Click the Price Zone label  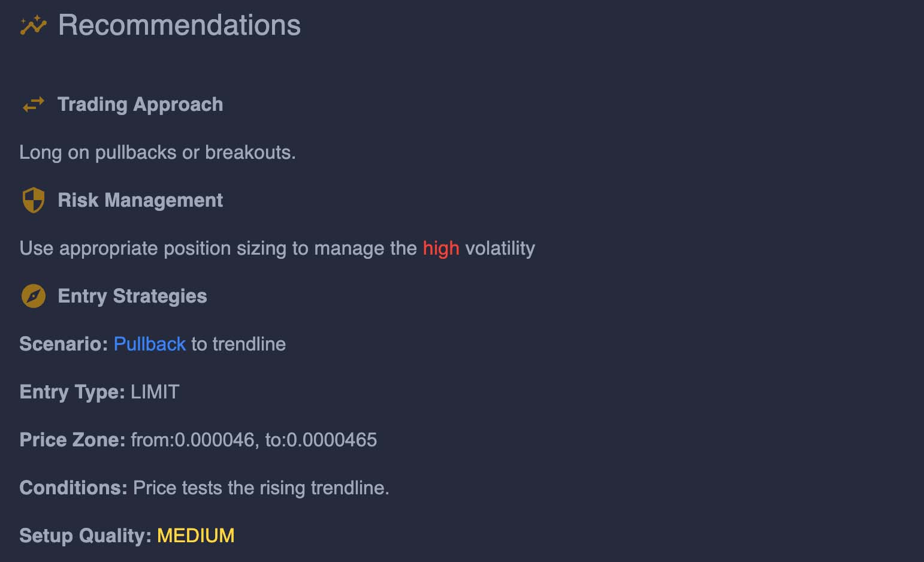click(73, 440)
